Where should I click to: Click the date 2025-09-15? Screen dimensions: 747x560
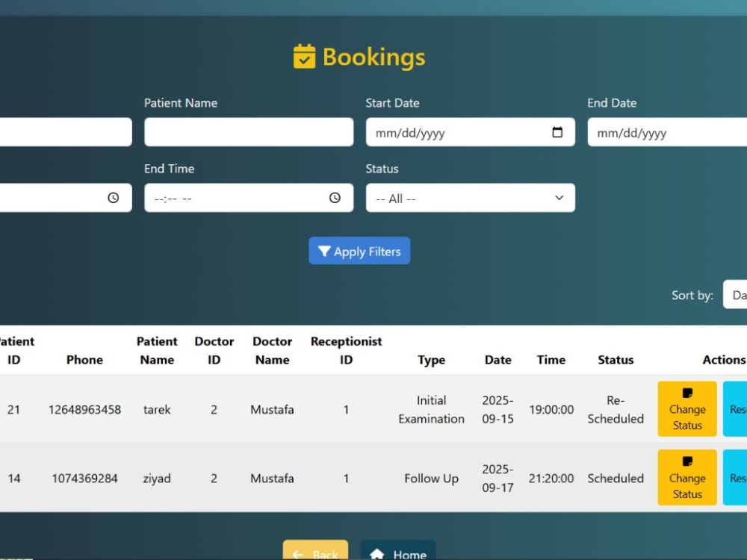point(498,409)
